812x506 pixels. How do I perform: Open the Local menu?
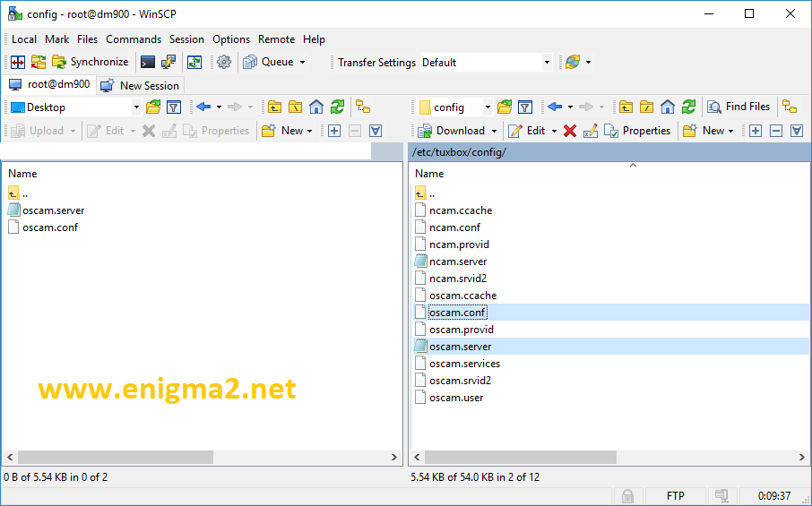click(24, 39)
